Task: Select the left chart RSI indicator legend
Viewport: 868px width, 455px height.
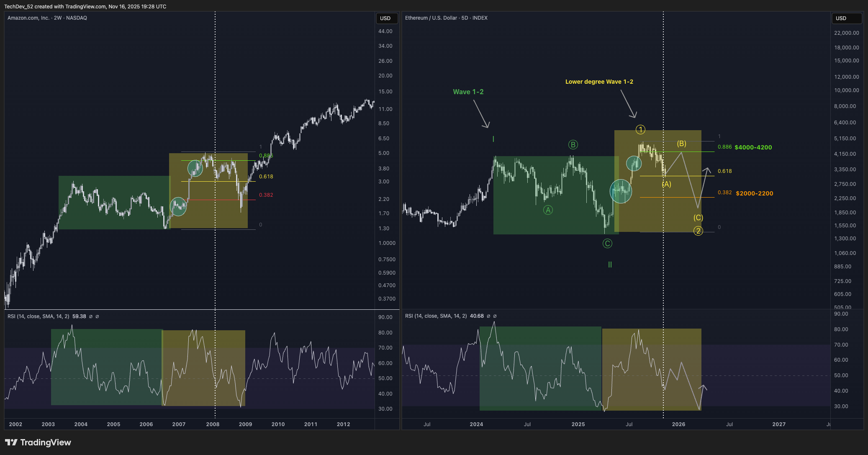Action: pos(39,316)
